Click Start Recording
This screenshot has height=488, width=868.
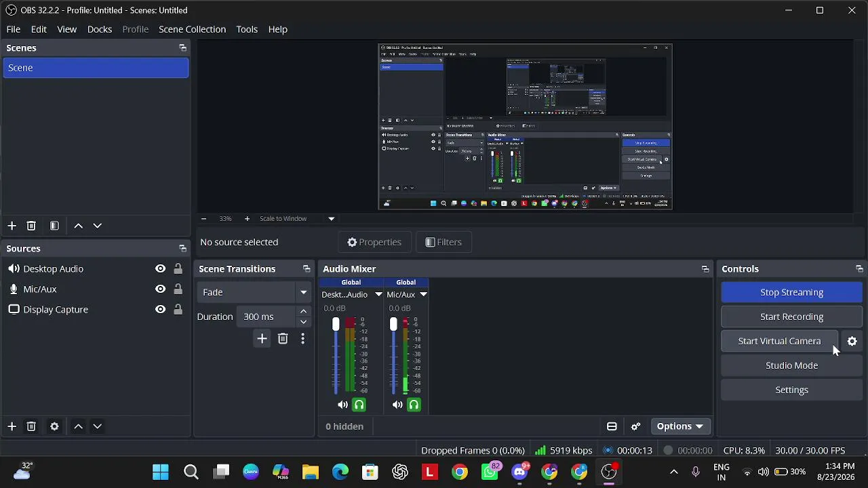(791, 317)
